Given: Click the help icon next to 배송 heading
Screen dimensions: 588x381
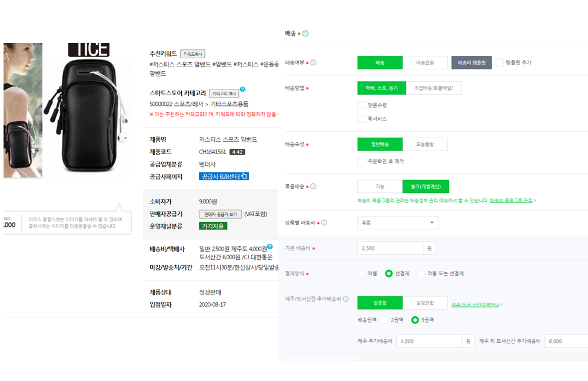Looking at the screenshot, I should point(305,34).
